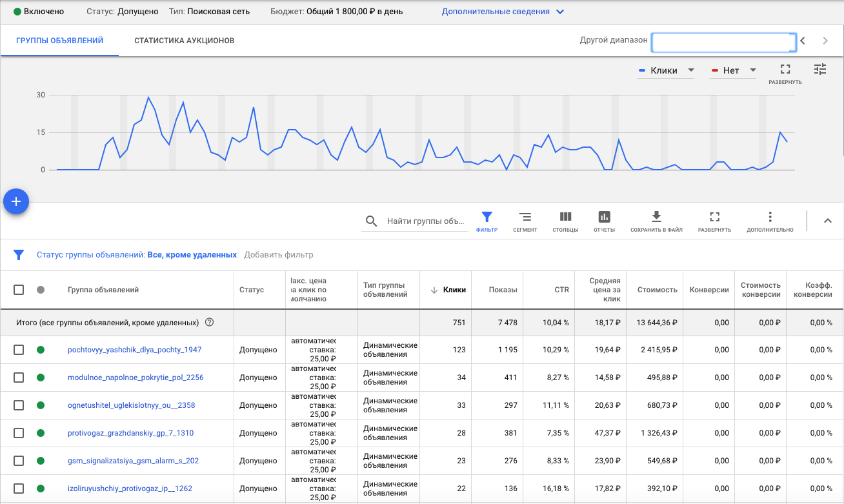Click the sort arrow beside Клики header
This screenshot has width=844, height=504.
pyautogui.click(x=434, y=290)
